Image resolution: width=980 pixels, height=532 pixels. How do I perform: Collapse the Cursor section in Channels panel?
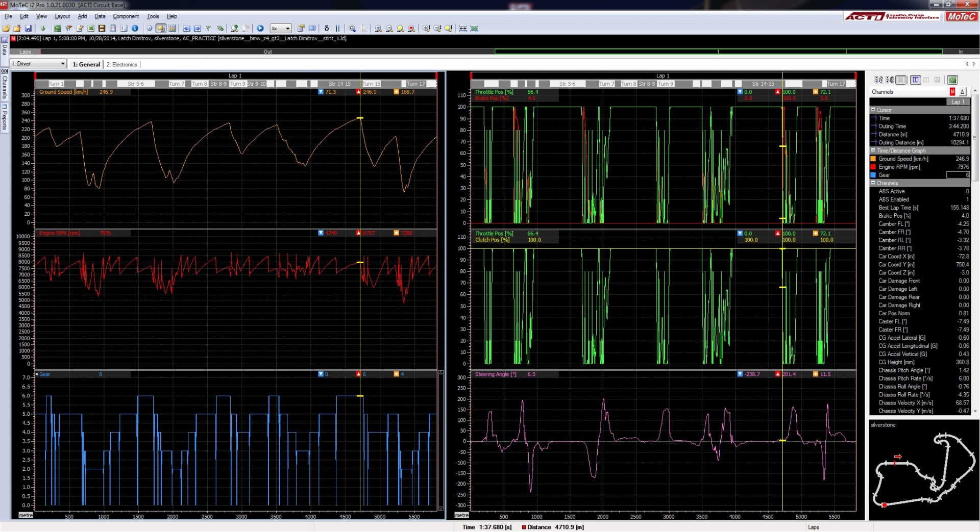pyautogui.click(x=873, y=110)
